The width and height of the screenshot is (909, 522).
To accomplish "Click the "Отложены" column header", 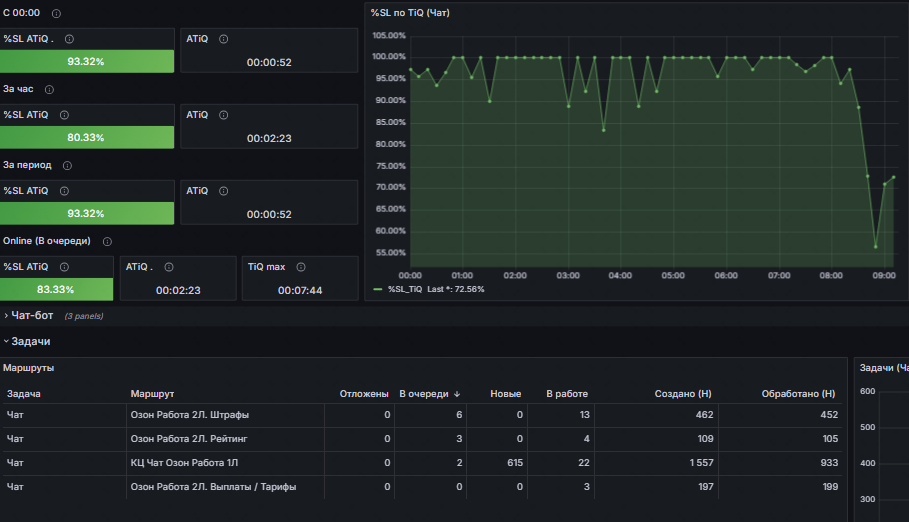I will pos(364,394).
